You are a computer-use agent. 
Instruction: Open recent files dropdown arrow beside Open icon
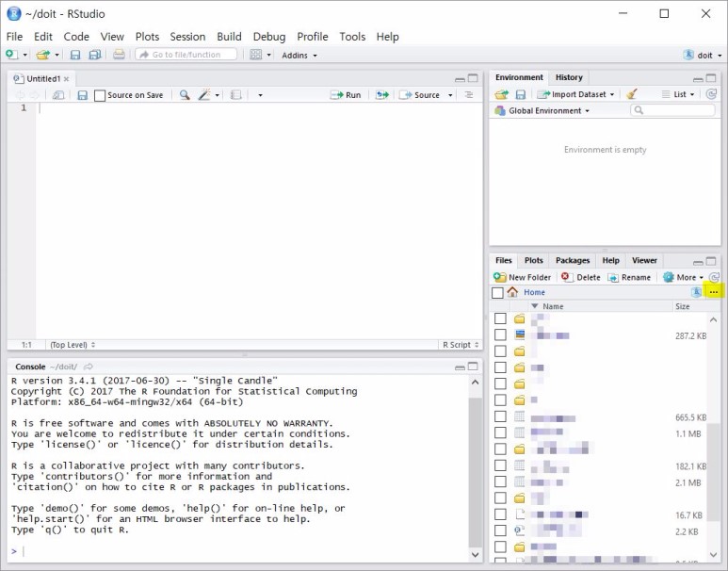[57, 56]
